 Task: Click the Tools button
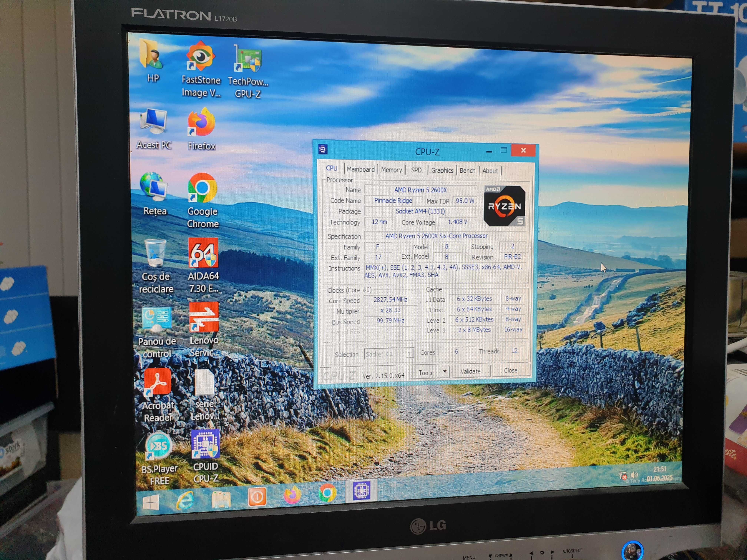pyautogui.click(x=425, y=373)
